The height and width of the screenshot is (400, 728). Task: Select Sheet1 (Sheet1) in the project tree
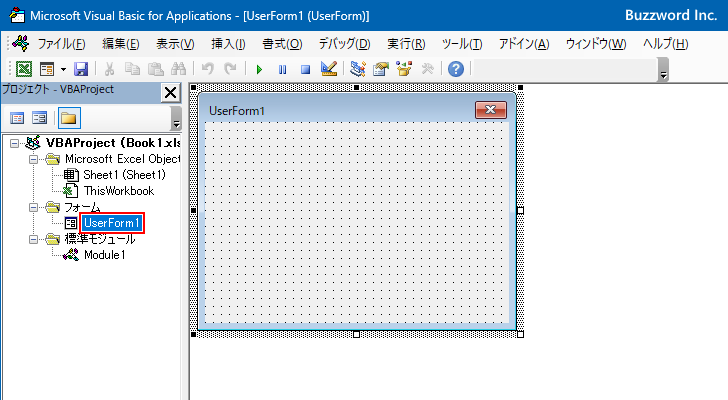[124, 175]
